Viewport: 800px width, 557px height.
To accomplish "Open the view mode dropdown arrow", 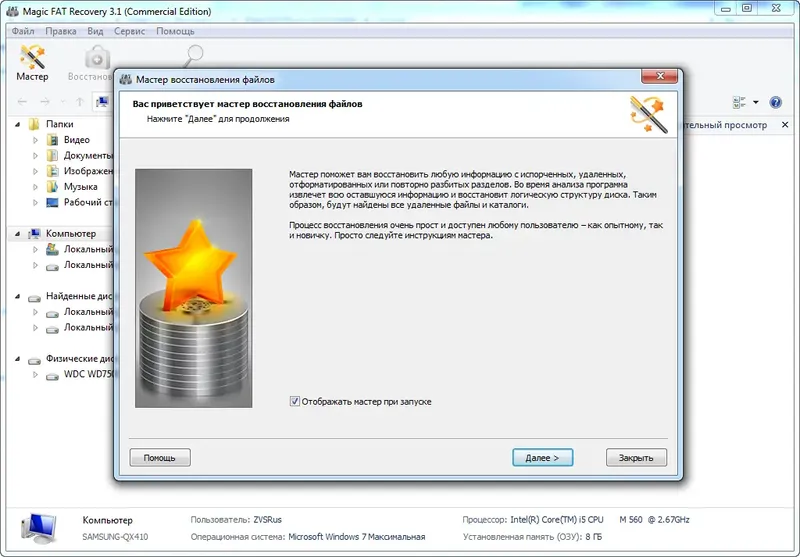I will [x=756, y=102].
